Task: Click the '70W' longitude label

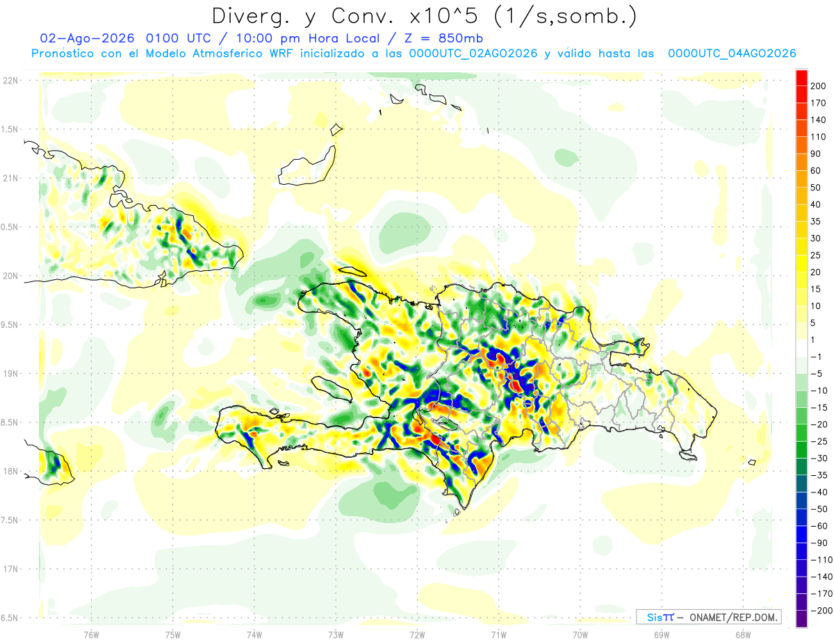Action: pos(580,634)
